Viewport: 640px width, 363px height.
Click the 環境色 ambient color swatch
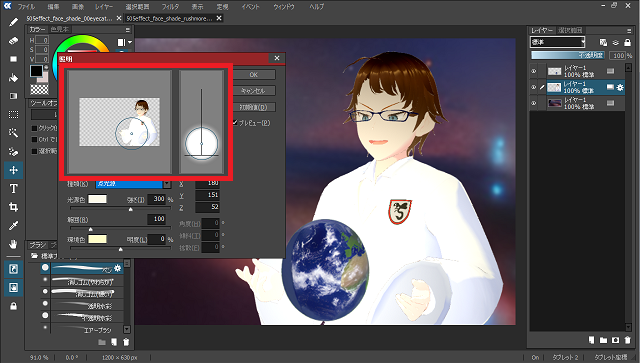click(98, 239)
